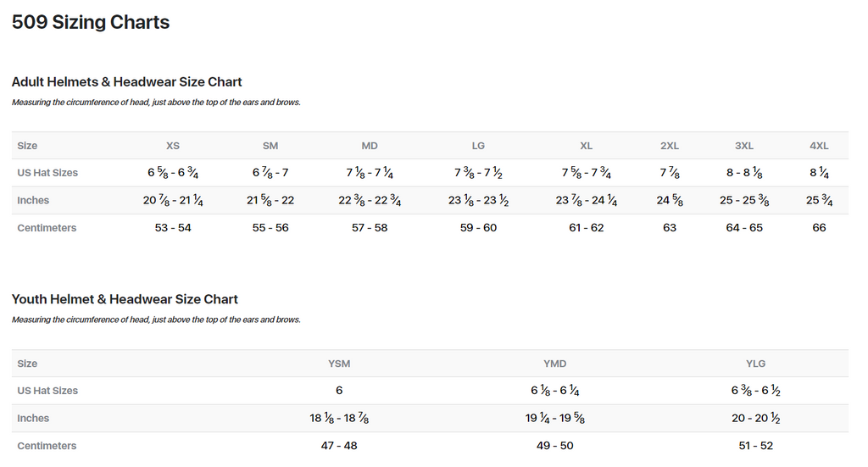Image resolution: width=868 pixels, height=467 pixels.
Task: Click the 509 Sizing Charts heading
Action: [x=91, y=23]
